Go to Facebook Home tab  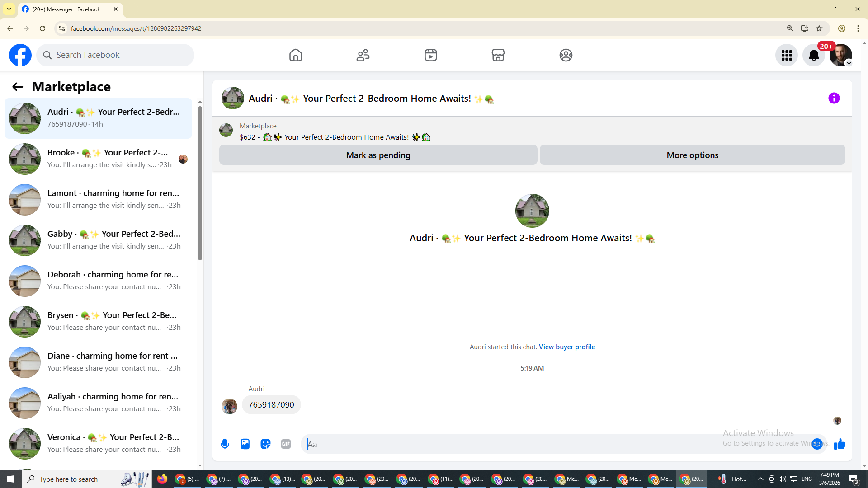[295, 55]
